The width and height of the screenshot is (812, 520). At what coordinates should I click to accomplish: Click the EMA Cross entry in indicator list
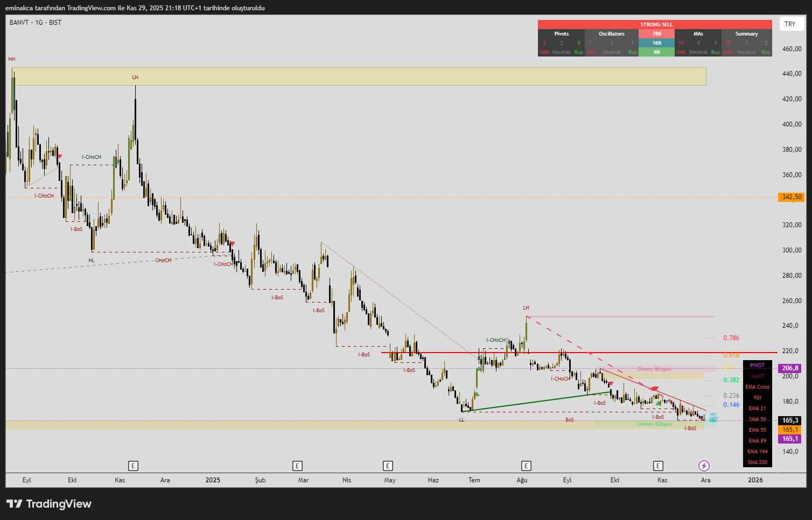[x=757, y=387]
